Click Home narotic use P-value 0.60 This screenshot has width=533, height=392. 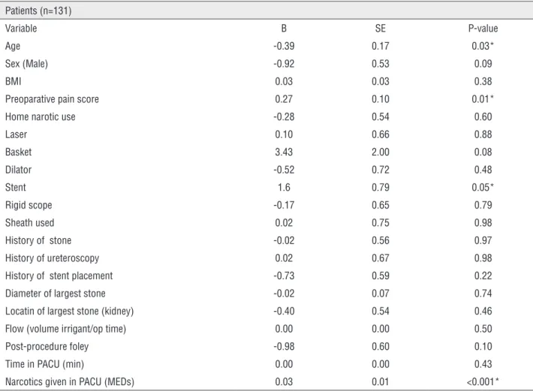pos(483,116)
